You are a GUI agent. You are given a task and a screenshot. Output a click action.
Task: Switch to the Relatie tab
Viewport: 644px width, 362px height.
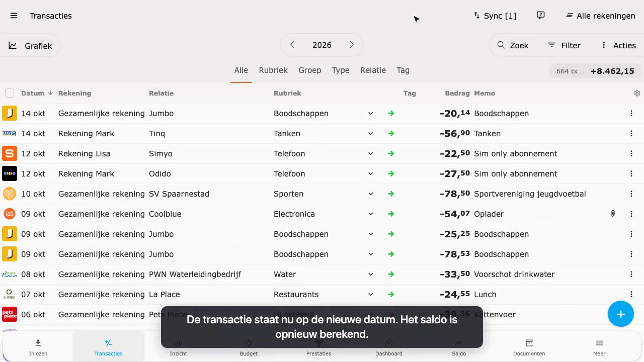(373, 70)
